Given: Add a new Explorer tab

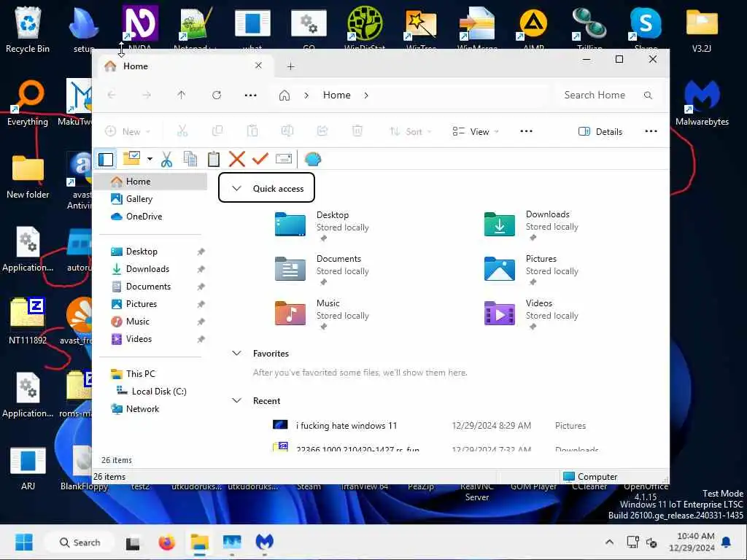Looking at the screenshot, I should (x=290, y=66).
